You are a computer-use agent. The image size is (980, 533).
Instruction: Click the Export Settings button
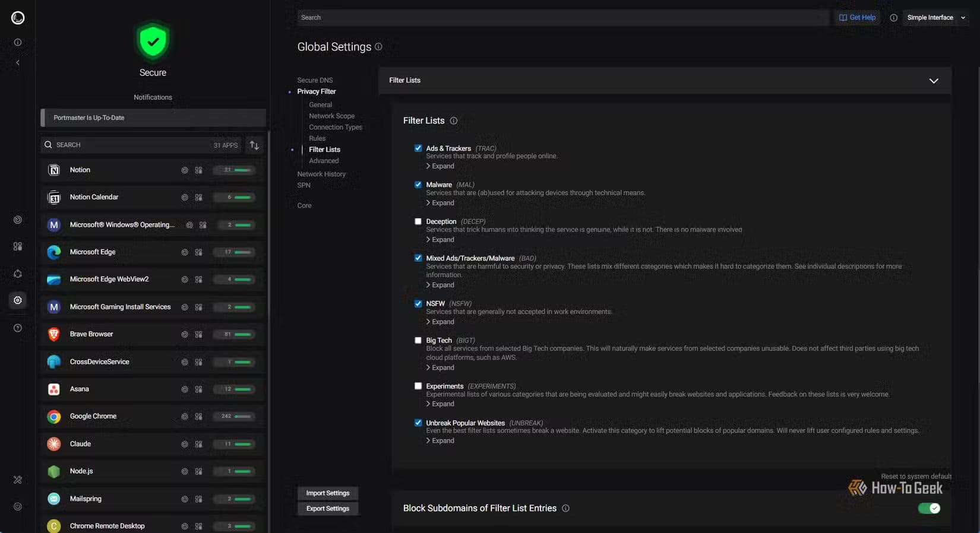[327, 509]
